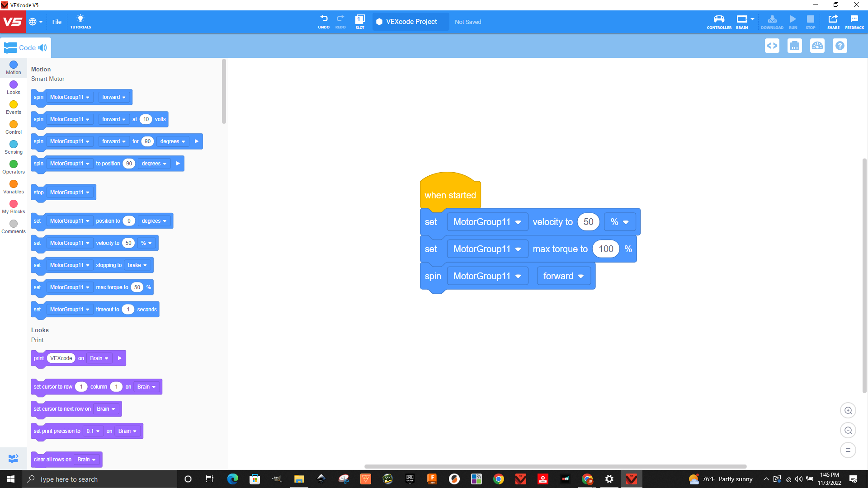The width and height of the screenshot is (868, 488).
Task: Open the Tutorials panel
Action: click(80, 21)
